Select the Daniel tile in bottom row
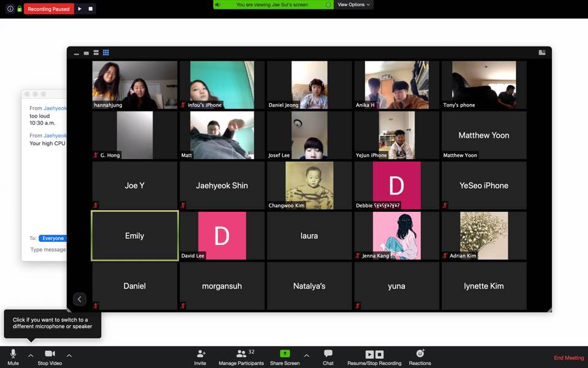 click(x=135, y=286)
